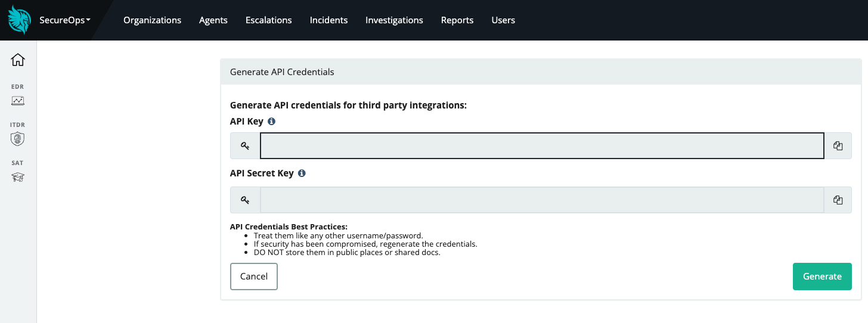The width and height of the screenshot is (868, 323).
Task: Open the Organizations menu
Action: click(152, 20)
